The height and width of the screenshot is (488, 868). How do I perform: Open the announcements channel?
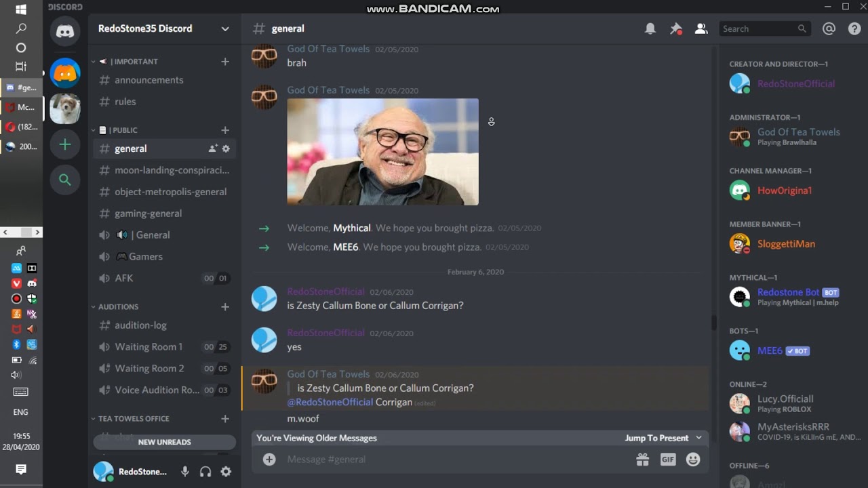click(x=164, y=80)
